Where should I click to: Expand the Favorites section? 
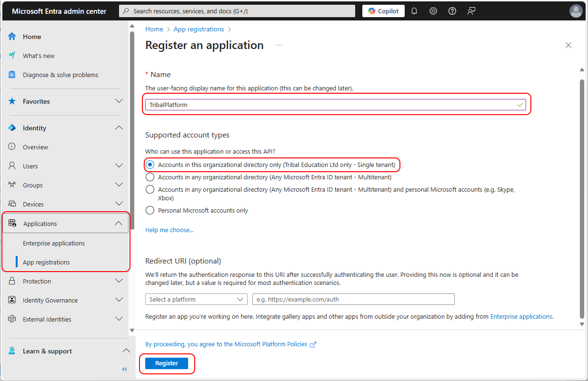point(119,101)
